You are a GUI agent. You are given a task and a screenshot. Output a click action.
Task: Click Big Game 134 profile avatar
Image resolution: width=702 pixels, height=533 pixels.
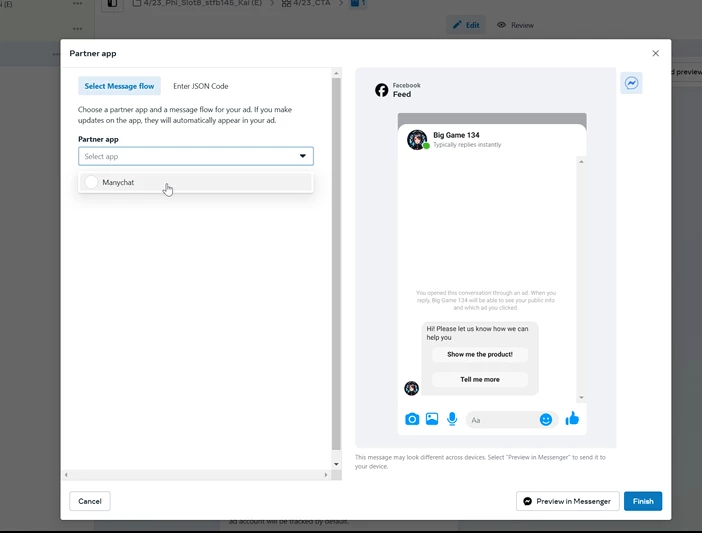point(417,140)
